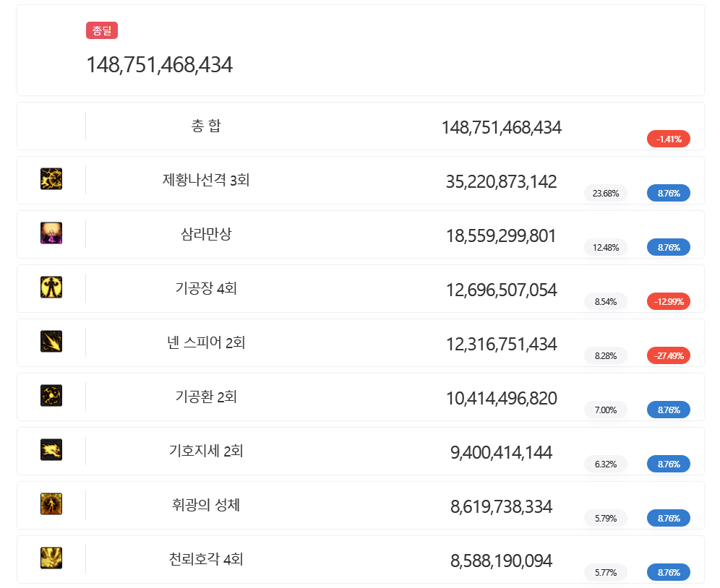The width and height of the screenshot is (720, 588).
Task: Click the 12.48% share badge for 삼라만상
Action: click(x=605, y=247)
